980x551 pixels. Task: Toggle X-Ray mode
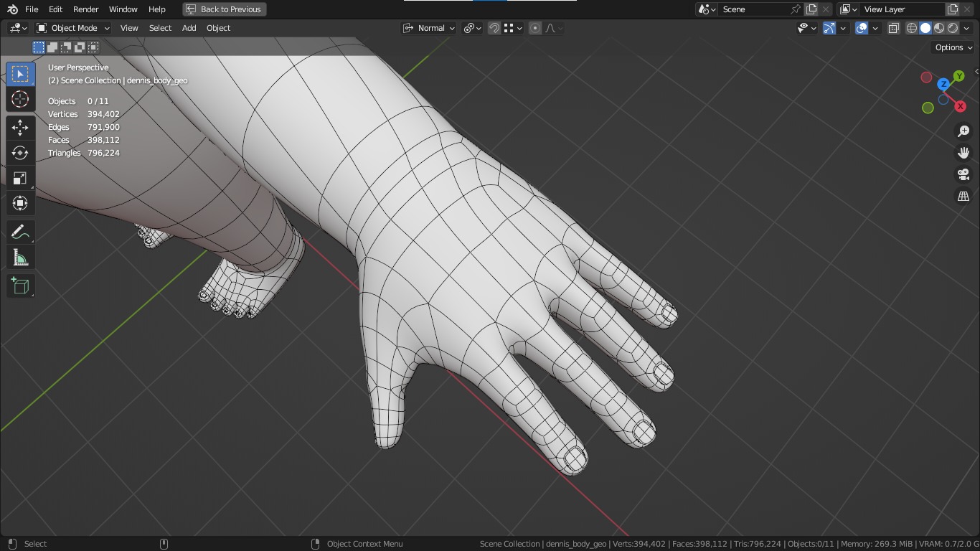893,28
